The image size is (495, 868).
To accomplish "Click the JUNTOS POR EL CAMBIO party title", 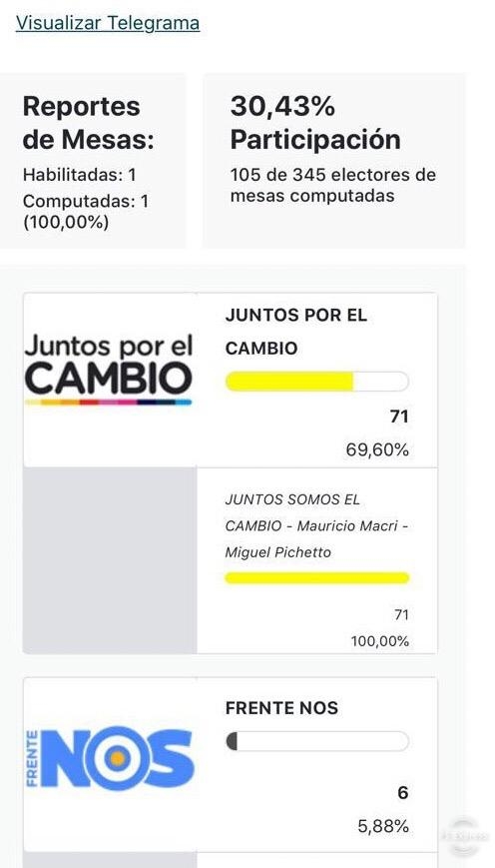I will click(295, 332).
